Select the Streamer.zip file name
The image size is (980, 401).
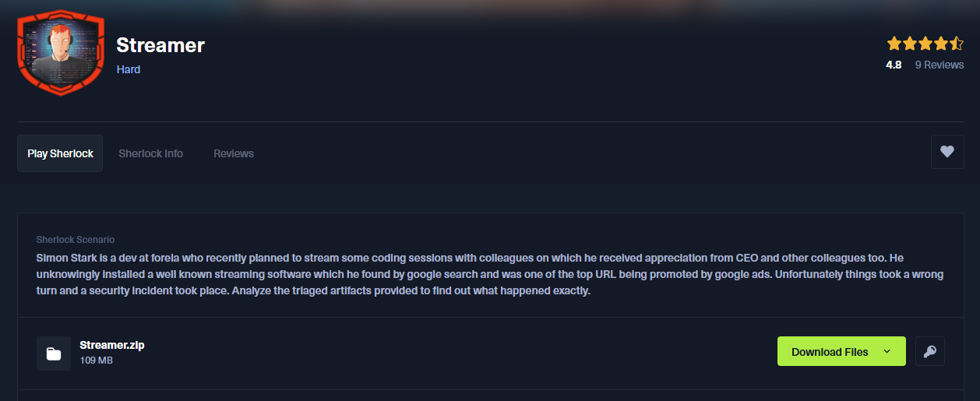pyautogui.click(x=111, y=345)
